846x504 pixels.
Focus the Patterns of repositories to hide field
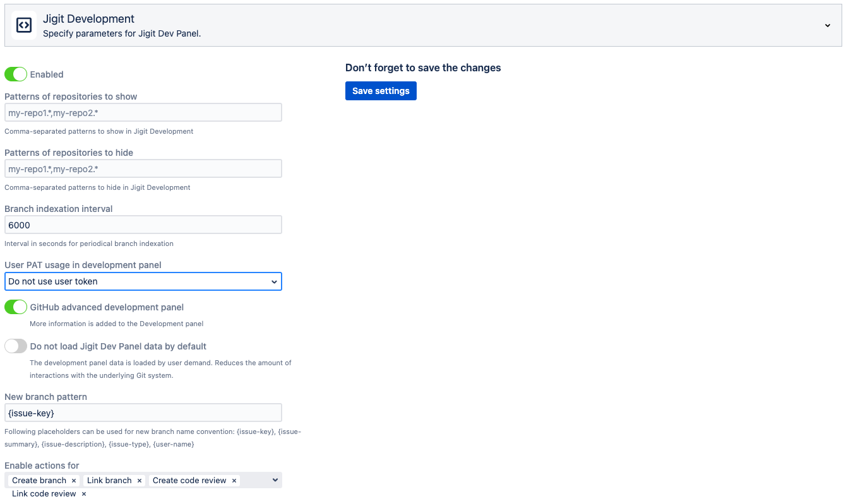coord(143,169)
